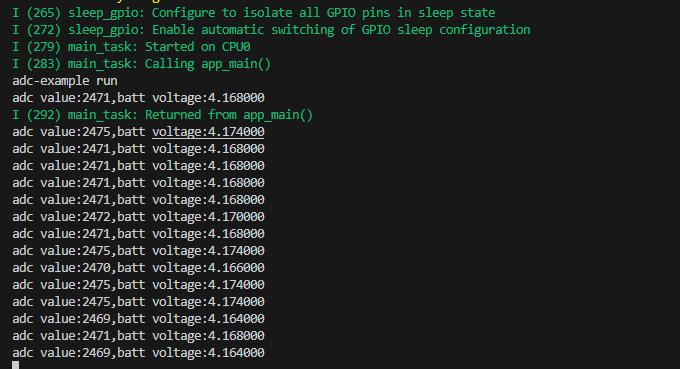Click the 'Returned from app_main()' log message

[229, 115]
